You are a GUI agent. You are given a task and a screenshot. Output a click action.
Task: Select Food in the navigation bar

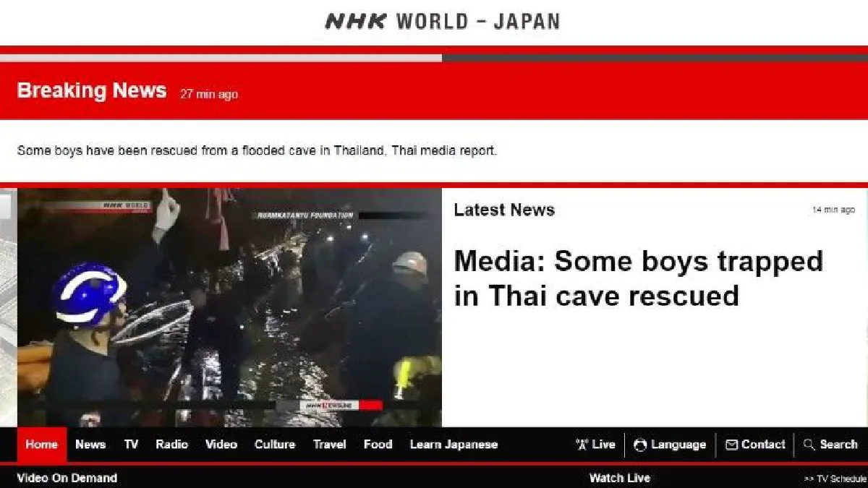(x=378, y=445)
